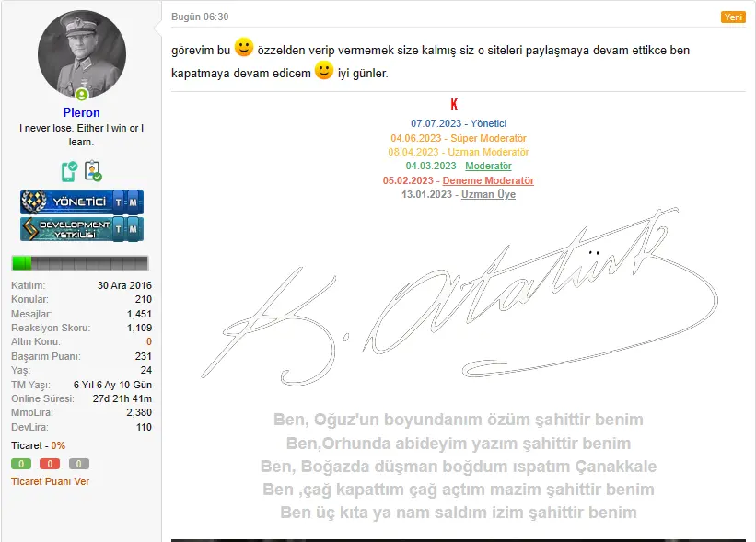Click the Uzman Üye link

click(x=487, y=195)
